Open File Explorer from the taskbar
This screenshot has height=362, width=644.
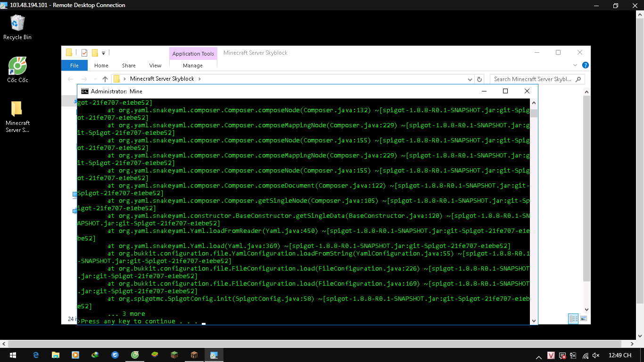click(56, 355)
